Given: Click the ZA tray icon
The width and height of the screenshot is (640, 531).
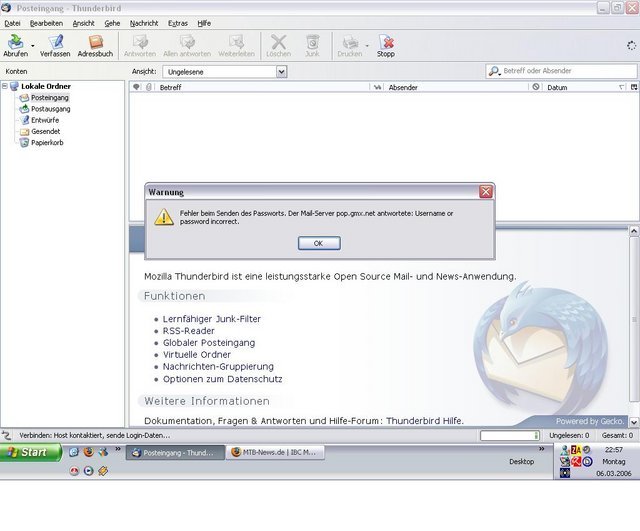Looking at the screenshot, I should pyautogui.click(x=576, y=450).
